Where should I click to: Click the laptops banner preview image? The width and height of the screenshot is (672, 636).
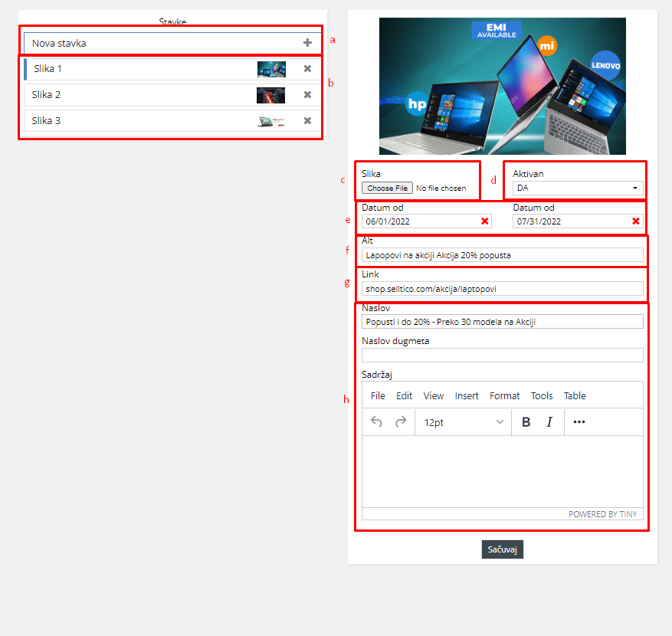click(503, 86)
